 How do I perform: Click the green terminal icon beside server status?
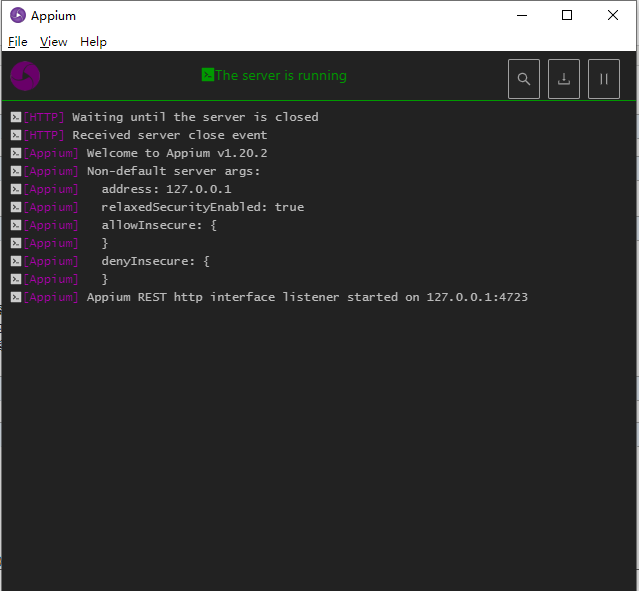207,75
